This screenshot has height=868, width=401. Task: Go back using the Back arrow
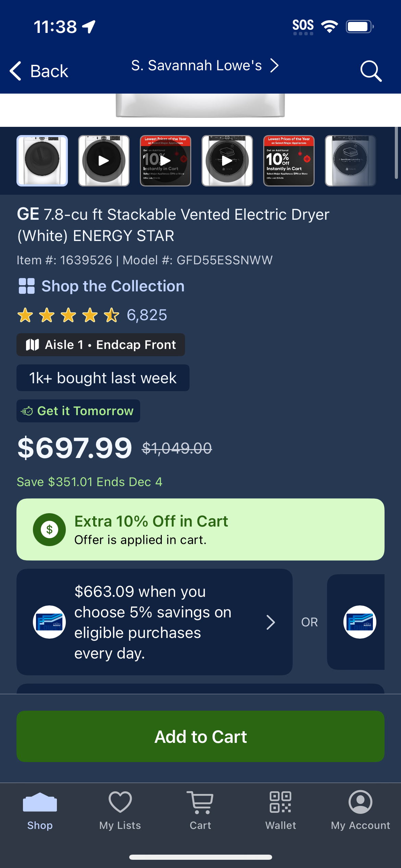pyautogui.click(x=38, y=71)
